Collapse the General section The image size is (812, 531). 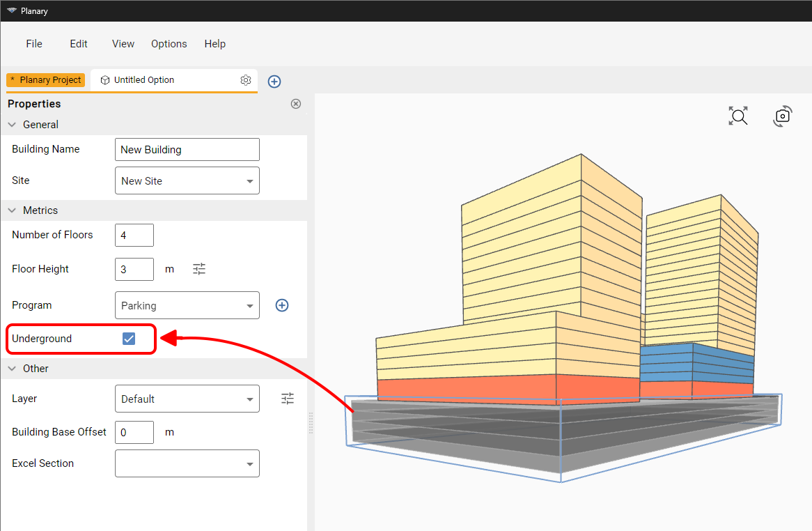pyautogui.click(x=12, y=125)
